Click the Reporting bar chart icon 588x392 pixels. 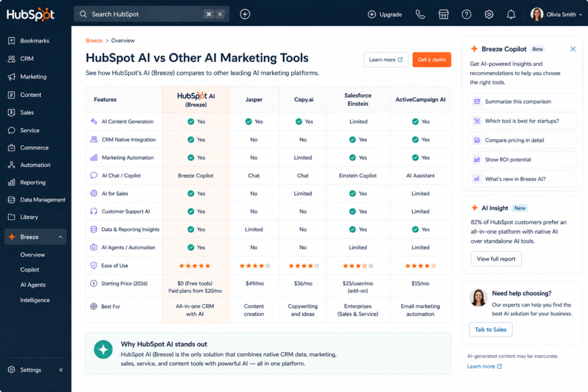pos(11,183)
